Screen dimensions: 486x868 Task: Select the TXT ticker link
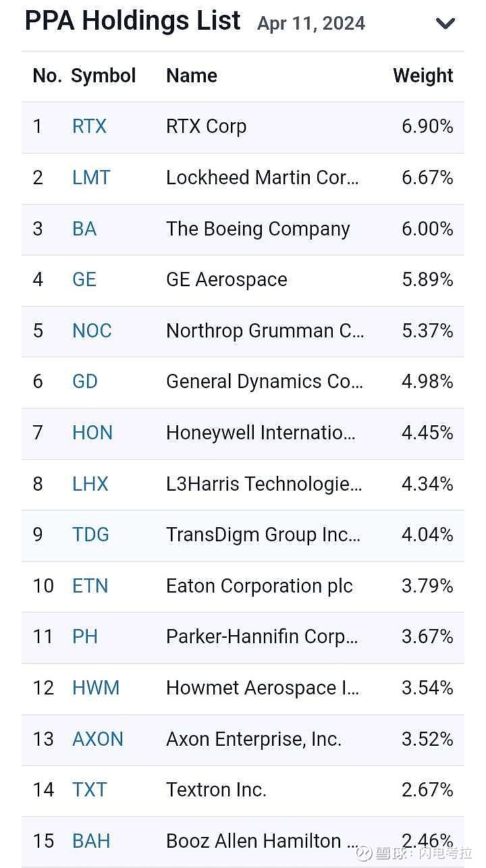click(x=90, y=790)
